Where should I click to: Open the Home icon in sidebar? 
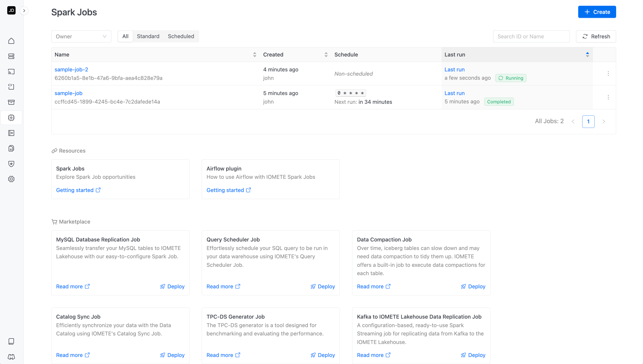(11, 41)
